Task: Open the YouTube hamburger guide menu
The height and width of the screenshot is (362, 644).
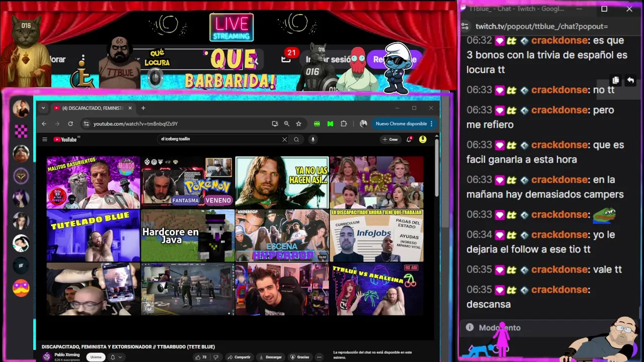Action: coord(45,140)
